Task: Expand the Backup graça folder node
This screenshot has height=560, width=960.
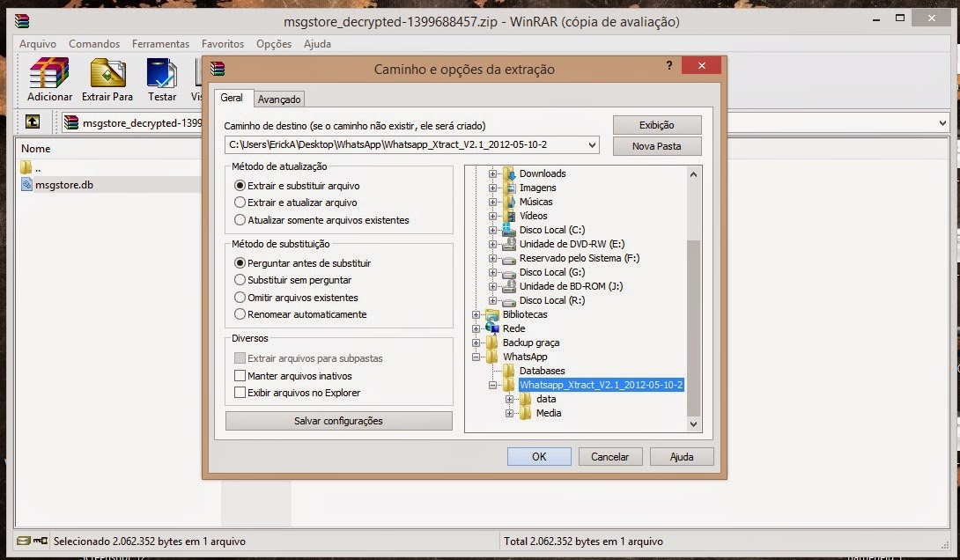Action: point(476,343)
